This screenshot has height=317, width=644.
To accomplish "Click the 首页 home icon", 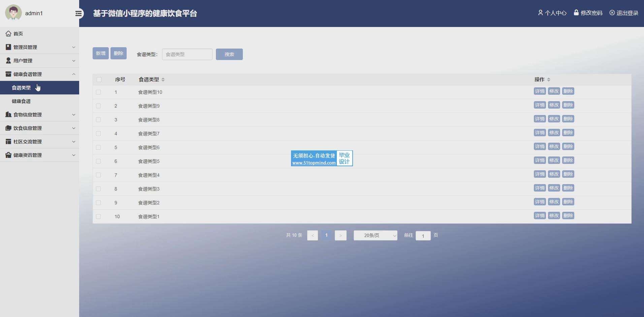I will coord(8,34).
